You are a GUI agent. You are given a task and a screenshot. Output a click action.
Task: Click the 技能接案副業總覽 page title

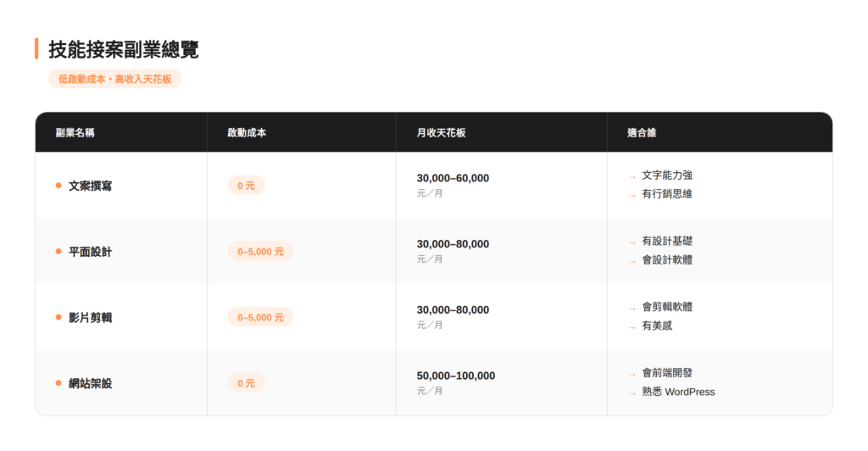[123, 49]
